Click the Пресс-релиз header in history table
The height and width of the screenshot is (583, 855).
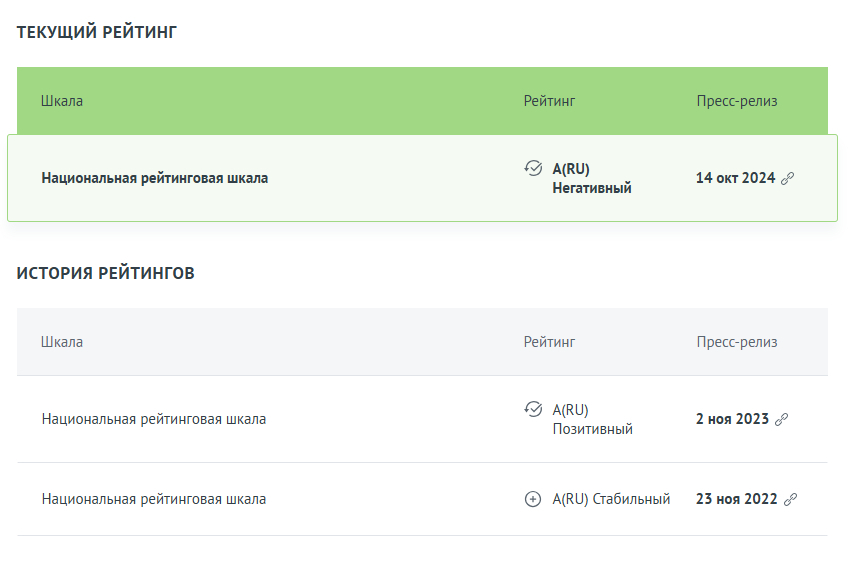click(737, 342)
